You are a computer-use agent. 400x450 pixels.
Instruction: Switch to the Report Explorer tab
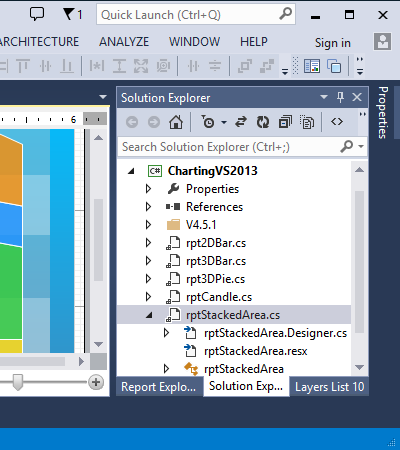click(158, 387)
